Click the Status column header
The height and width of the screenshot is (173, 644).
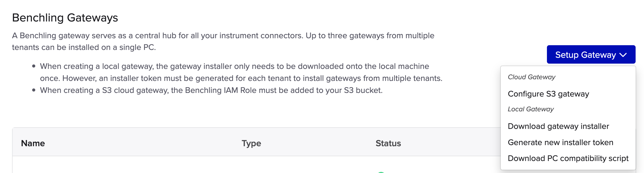pyautogui.click(x=388, y=143)
